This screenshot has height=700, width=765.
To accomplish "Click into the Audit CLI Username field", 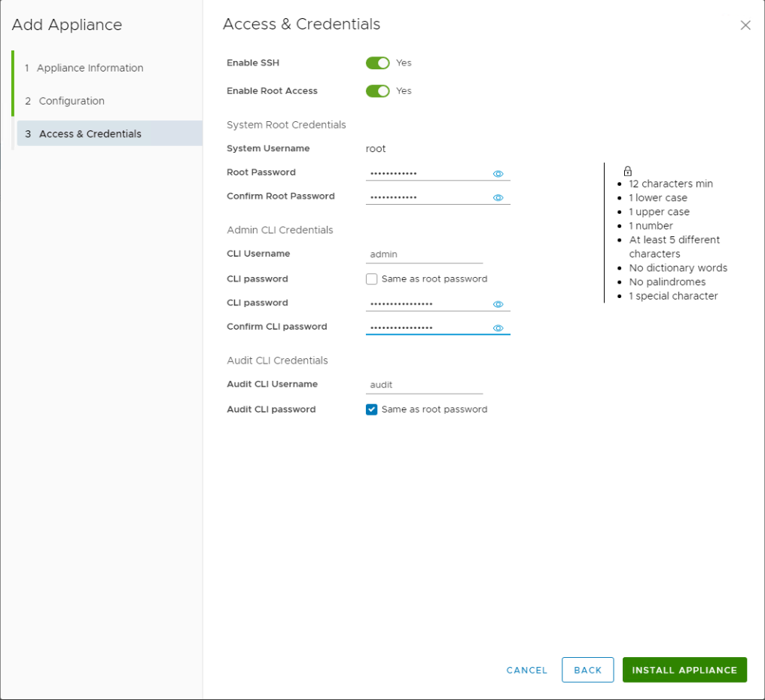I will 424,385.
